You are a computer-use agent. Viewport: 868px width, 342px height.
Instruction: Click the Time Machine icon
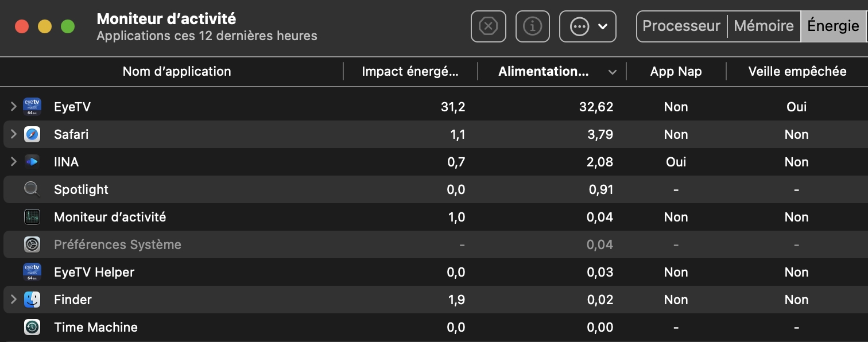32,327
